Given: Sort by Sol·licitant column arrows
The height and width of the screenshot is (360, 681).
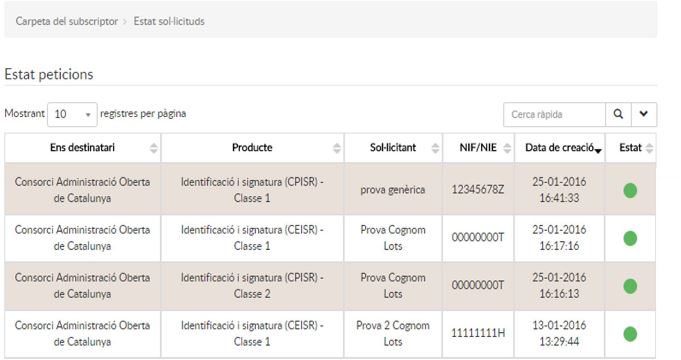Looking at the screenshot, I should 435,148.
